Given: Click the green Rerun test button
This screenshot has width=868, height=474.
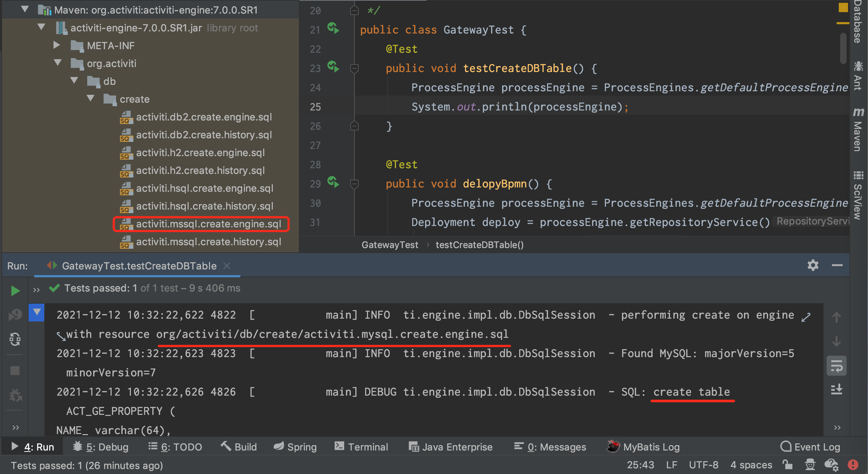Looking at the screenshot, I should pos(15,290).
